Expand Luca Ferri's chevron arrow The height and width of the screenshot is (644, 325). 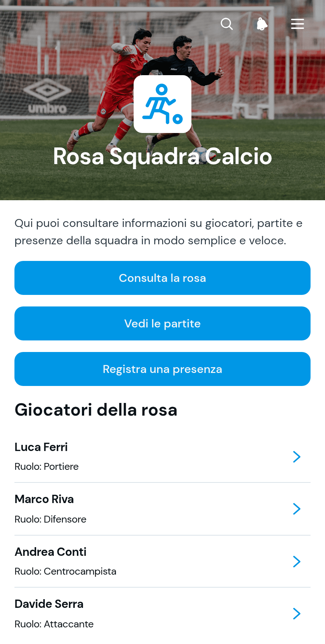[x=297, y=457]
